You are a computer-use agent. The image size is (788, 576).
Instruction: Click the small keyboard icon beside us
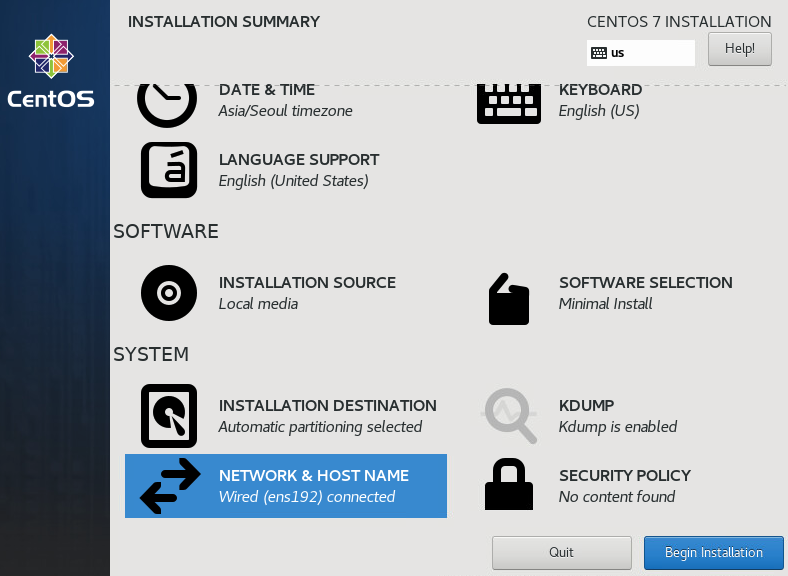(599, 53)
